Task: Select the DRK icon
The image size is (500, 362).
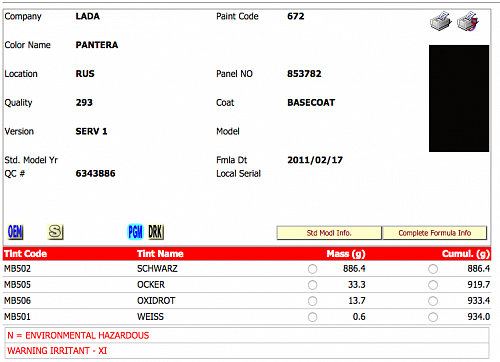Action: [156, 232]
